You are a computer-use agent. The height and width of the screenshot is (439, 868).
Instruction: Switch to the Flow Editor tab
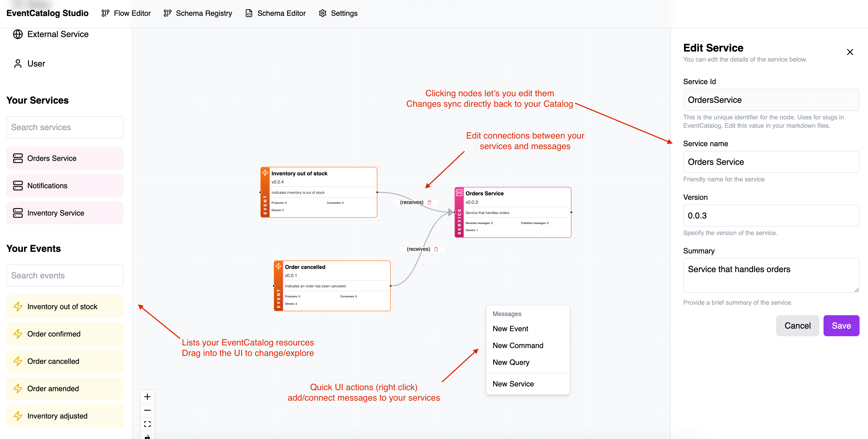(x=125, y=13)
